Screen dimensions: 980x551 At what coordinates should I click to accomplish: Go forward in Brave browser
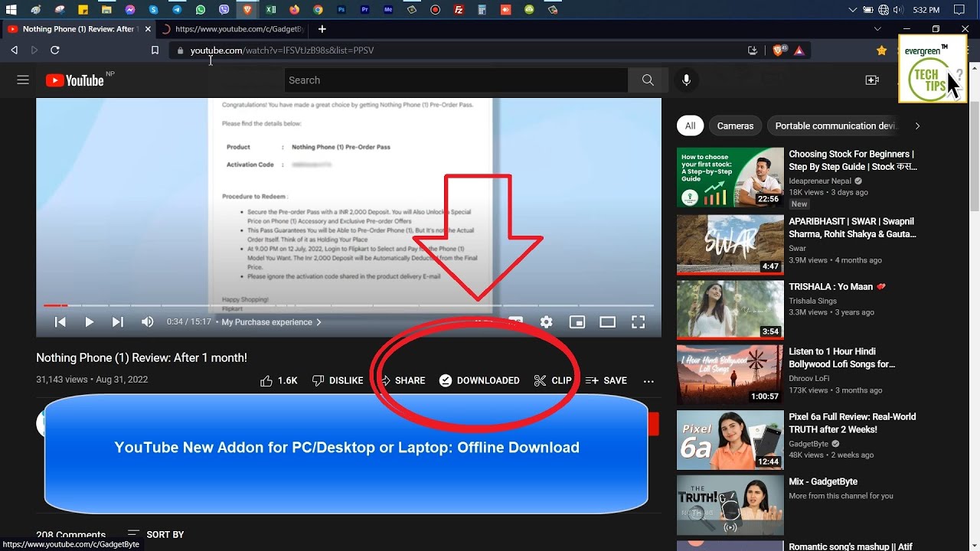(34, 50)
